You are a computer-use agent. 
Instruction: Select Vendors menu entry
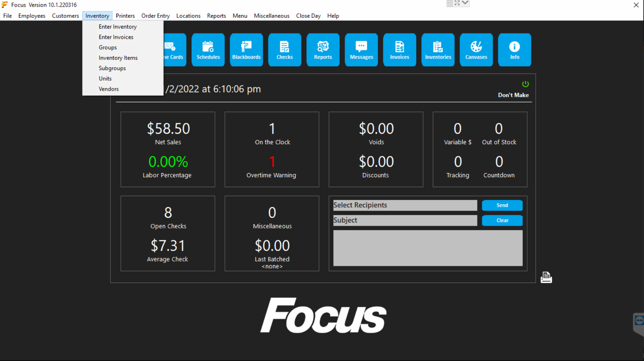123,89
